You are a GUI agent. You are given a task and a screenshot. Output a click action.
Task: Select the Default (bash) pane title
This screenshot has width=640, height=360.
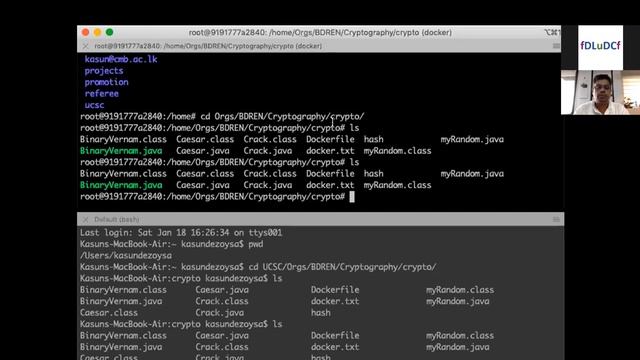coord(117,220)
